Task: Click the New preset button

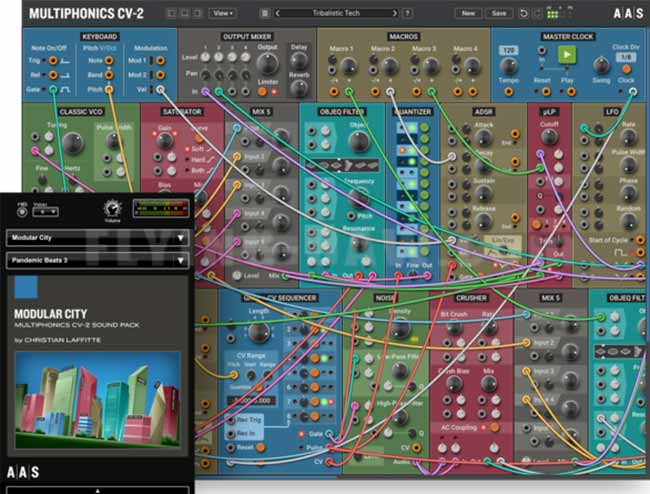Action: [468, 13]
